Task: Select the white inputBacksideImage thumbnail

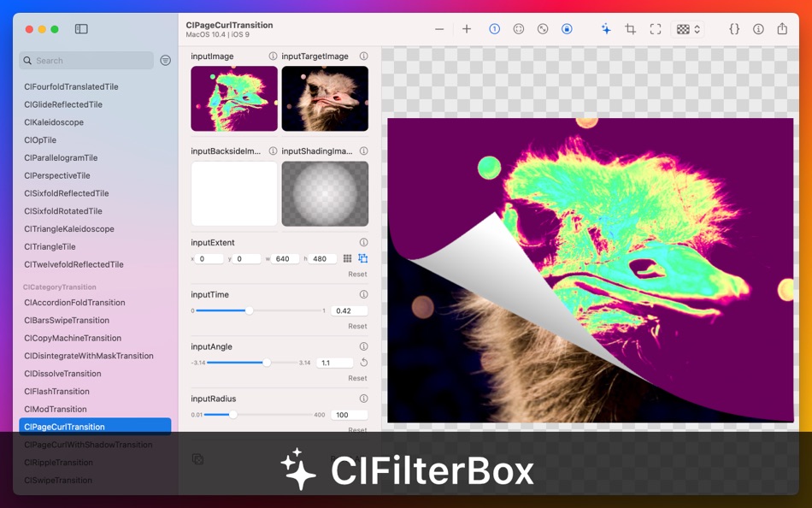Action: click(234, 193)
